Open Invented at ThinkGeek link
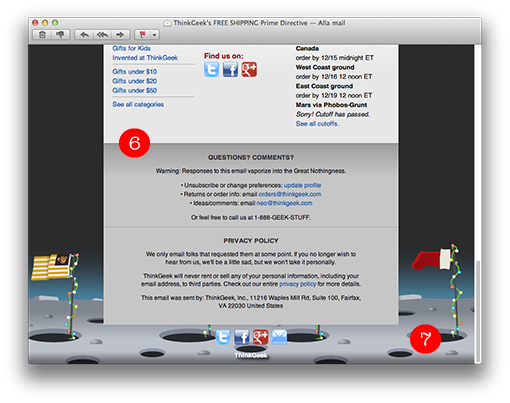 (145, 58)
